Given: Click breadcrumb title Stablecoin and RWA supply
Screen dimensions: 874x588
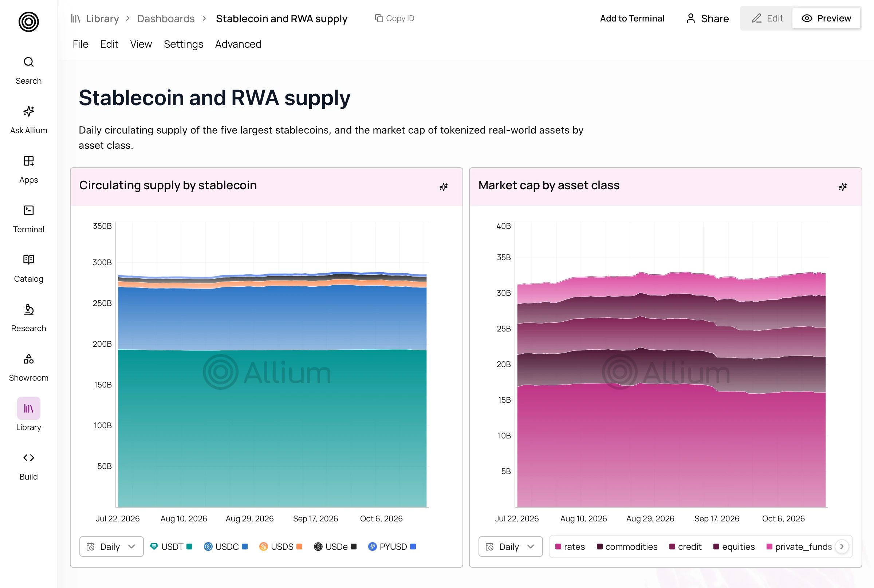Looking at the screenshot, I should tap(282, 18).
